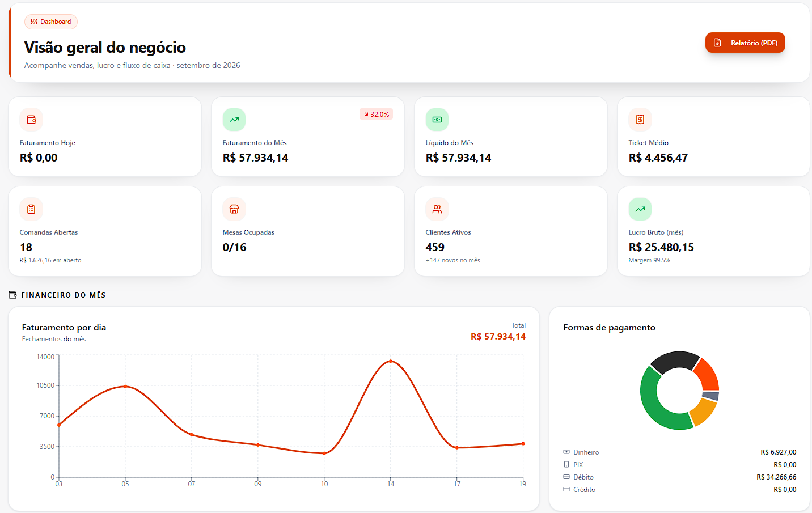This screenshot has width=812, height=513.
Task: Click the Lucro Bruto value R$ 25.480,15
Action: [661, 247]
